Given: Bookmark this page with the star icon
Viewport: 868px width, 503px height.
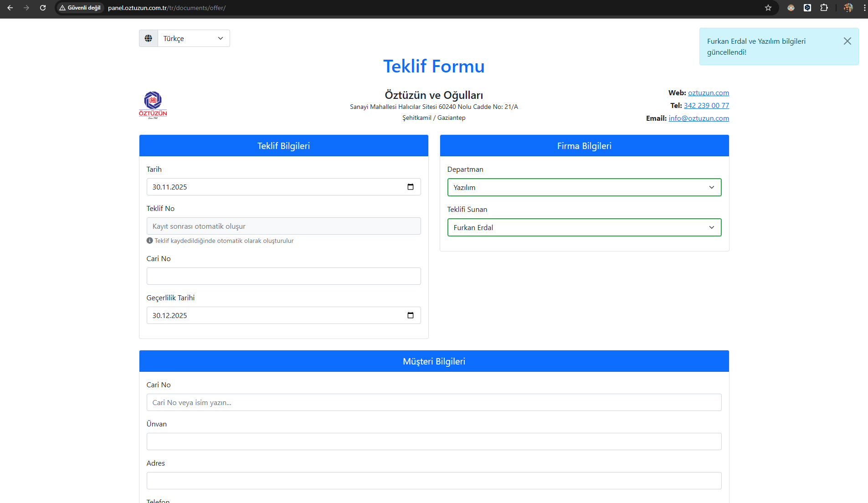Looking at the screenshot, I should [768, 8].
